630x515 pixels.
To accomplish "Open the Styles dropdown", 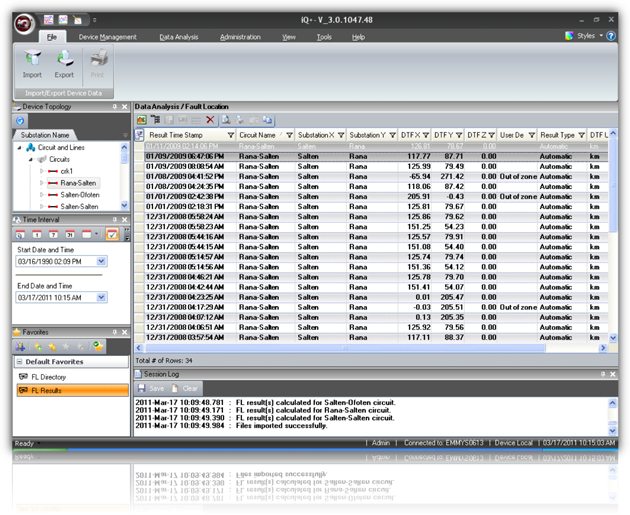I will [601, 35].
